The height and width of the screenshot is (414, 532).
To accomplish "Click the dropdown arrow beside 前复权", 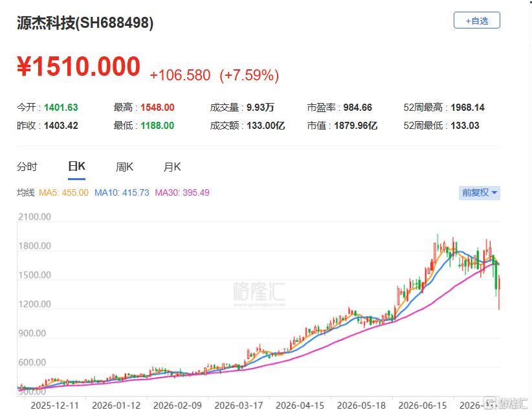I will point(494,193).
